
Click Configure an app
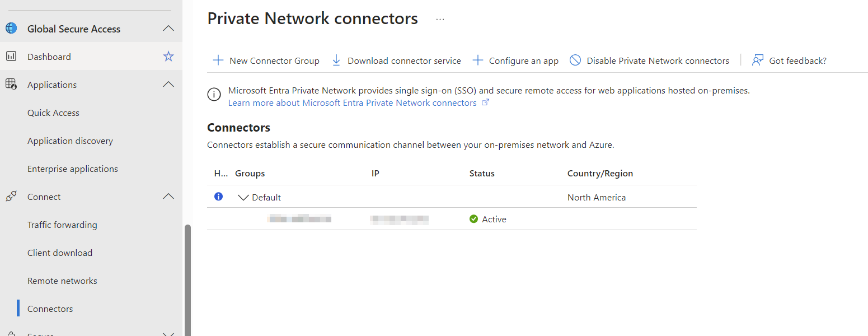pos(524,60)
